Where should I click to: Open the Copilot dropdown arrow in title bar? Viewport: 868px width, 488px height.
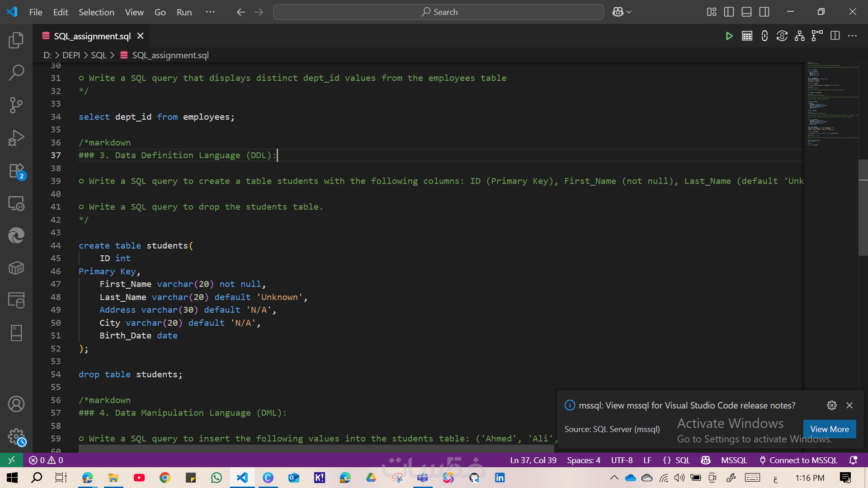pos(629,12)
